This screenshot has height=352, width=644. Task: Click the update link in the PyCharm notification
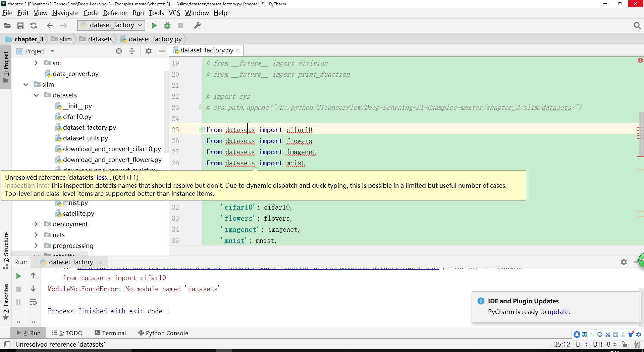coord(558,312)
